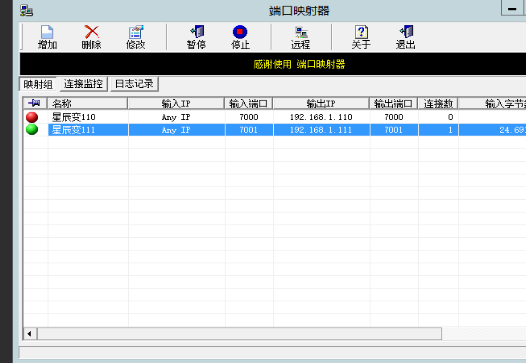Switch to the 映射组 tab
Screen dimensions: 526x363
point(38,84)
